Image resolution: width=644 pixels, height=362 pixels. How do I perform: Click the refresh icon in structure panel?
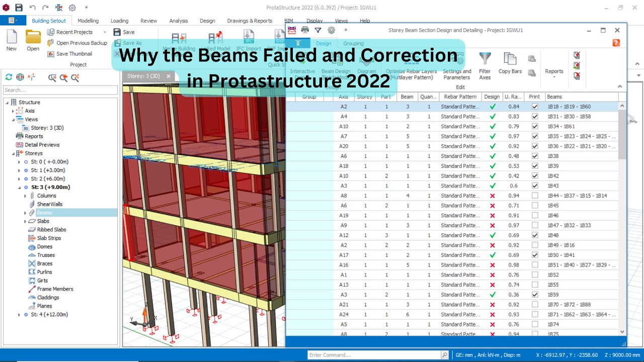click(9, 77)
